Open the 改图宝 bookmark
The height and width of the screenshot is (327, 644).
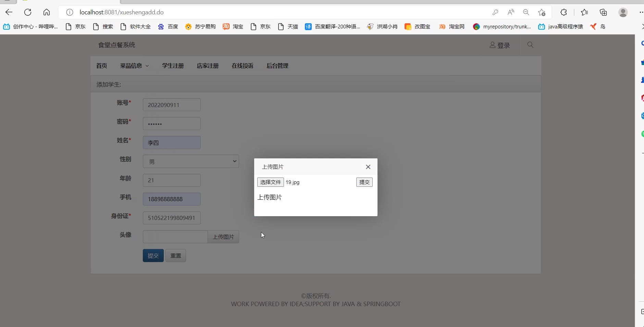418,27
